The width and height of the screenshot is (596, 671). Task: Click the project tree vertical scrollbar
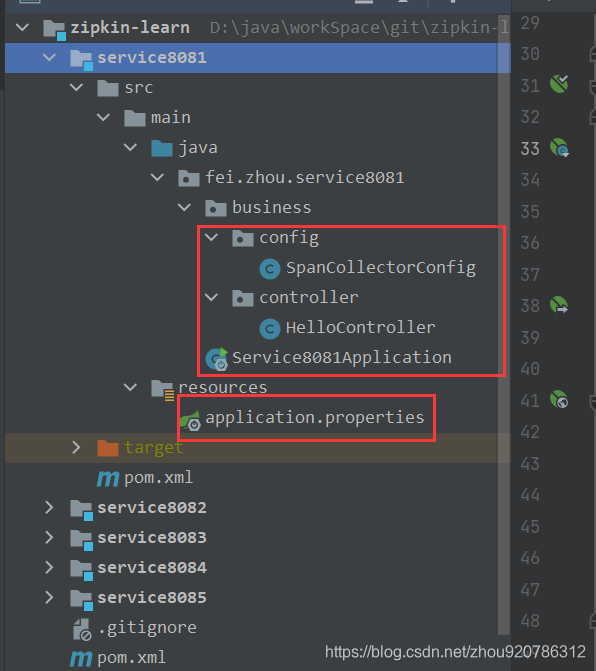[504, 325]
